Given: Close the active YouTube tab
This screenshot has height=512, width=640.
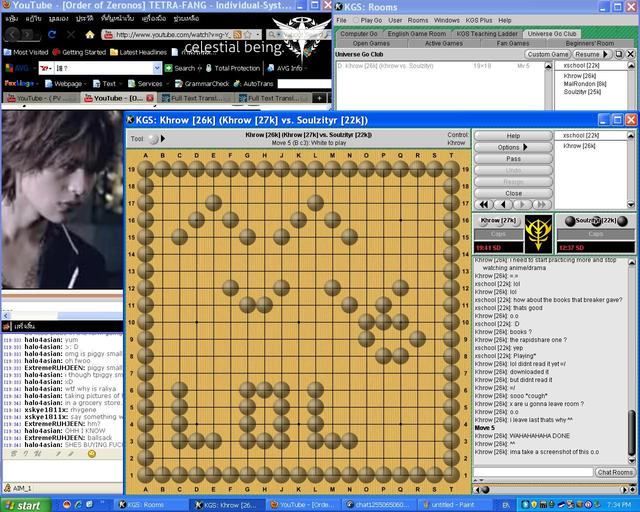Looking at the screenshot, I should click(150, 98).
